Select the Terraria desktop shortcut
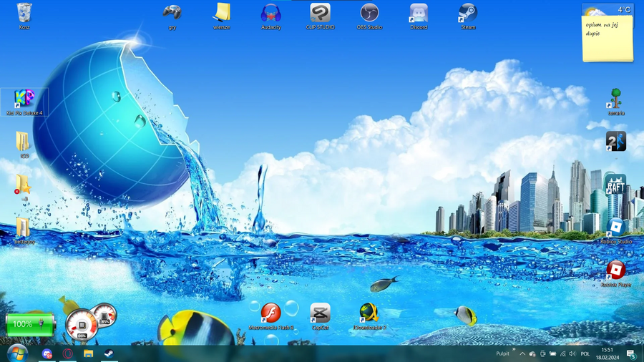 pos(615,100)
